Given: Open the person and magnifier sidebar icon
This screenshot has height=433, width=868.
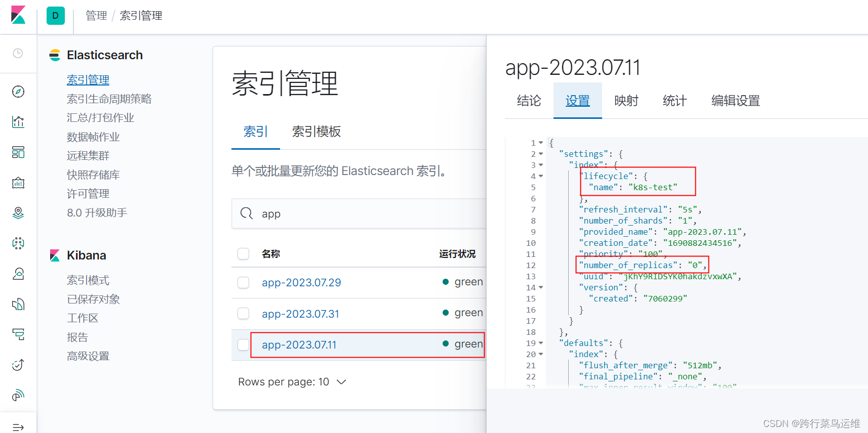Looking at the screenshot, I should tap(18, 274).
